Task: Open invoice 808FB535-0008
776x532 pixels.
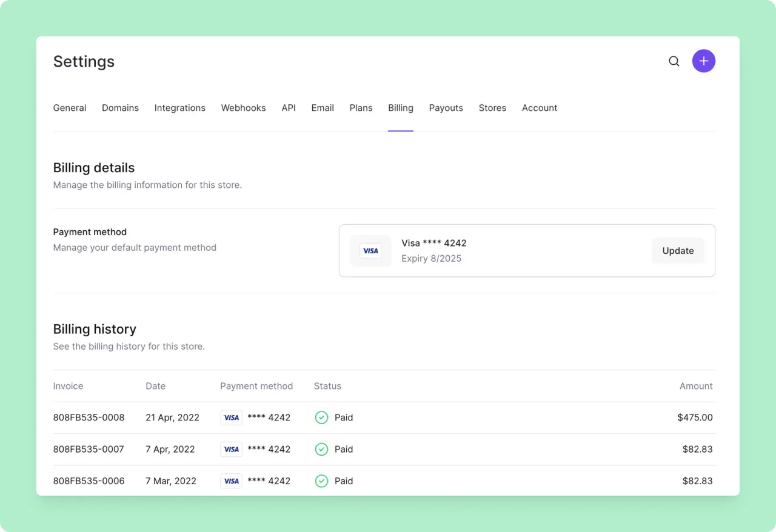Action: pyautogui.click(x=89, y=417)
